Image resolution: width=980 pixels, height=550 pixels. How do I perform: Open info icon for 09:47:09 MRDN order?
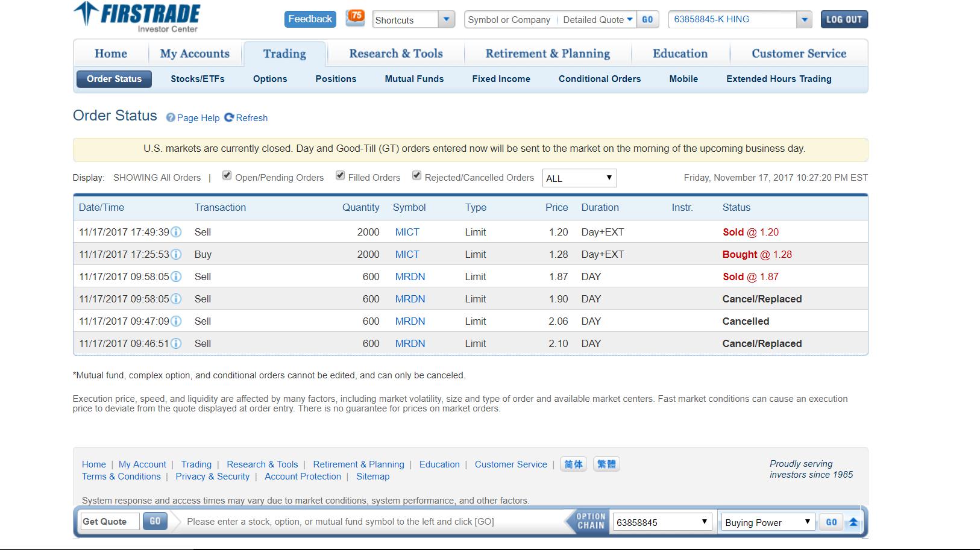tap(176, 321)
